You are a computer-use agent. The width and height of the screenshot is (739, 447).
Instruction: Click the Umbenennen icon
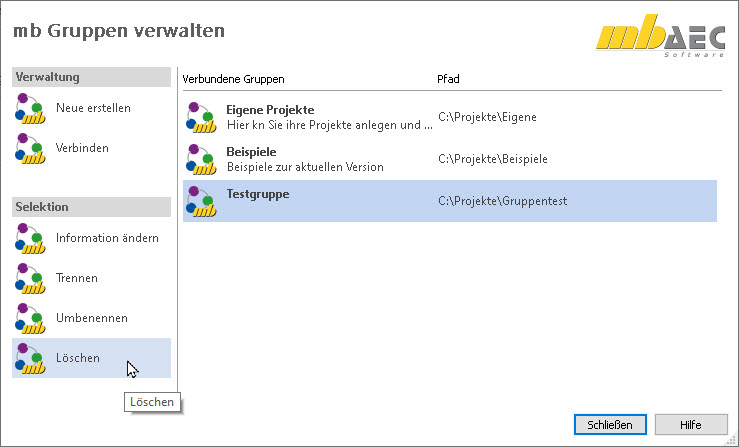(31, 318)
